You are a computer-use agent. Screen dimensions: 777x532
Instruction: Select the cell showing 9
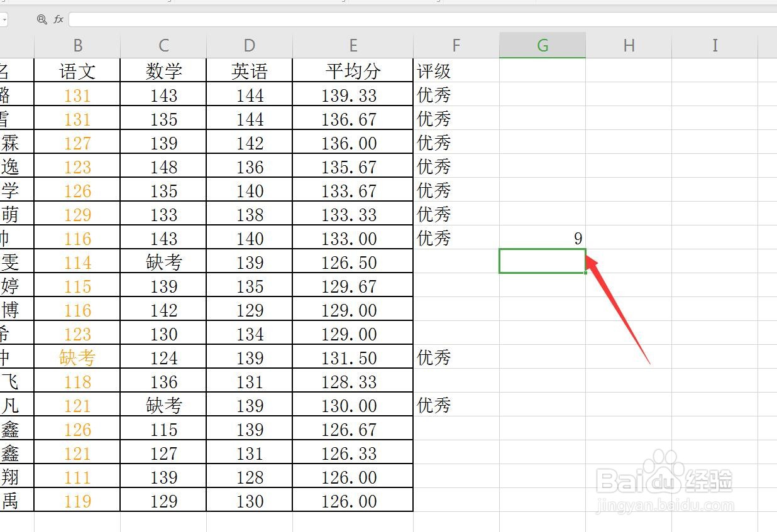coord(542,238)
